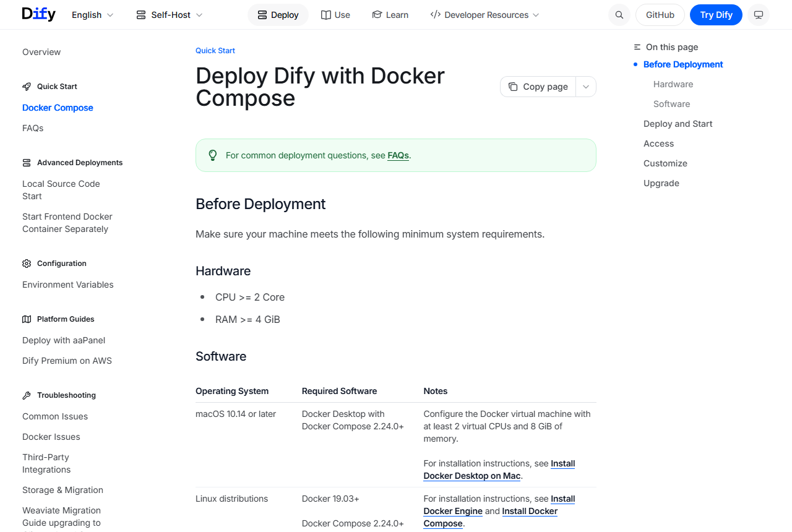Jump to Upgrade in page outline
This screenshot has width=792, height=532.
point(661,183)
